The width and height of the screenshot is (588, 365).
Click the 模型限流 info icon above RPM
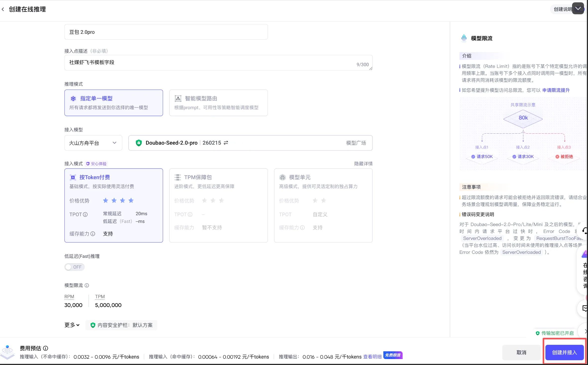(x=87, y=285)
